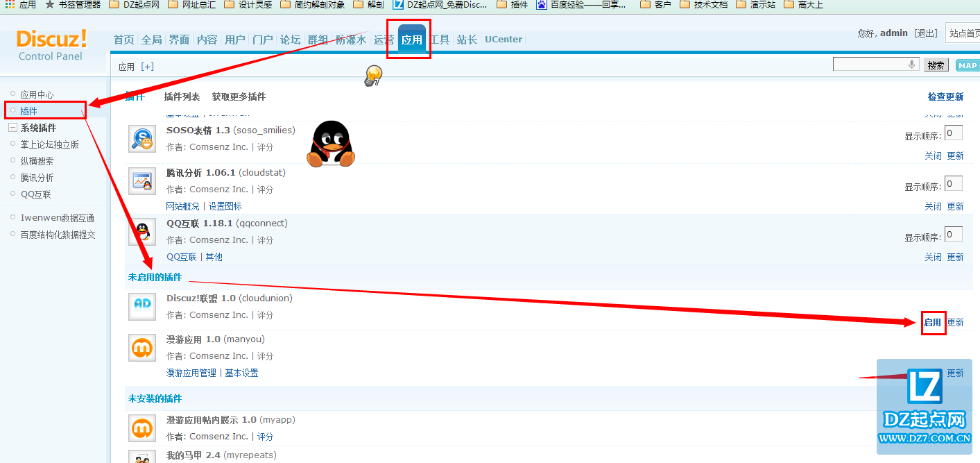
Task: Open the 百度经验 bookmark
Action: 581,4
